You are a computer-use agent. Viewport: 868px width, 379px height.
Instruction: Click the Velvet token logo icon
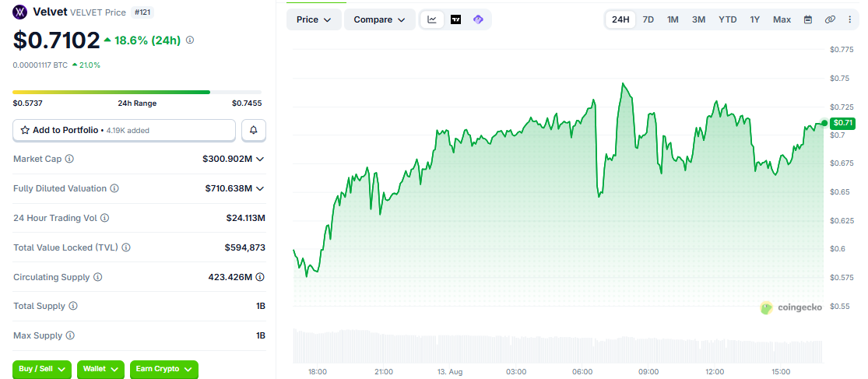tap(20, 12)
